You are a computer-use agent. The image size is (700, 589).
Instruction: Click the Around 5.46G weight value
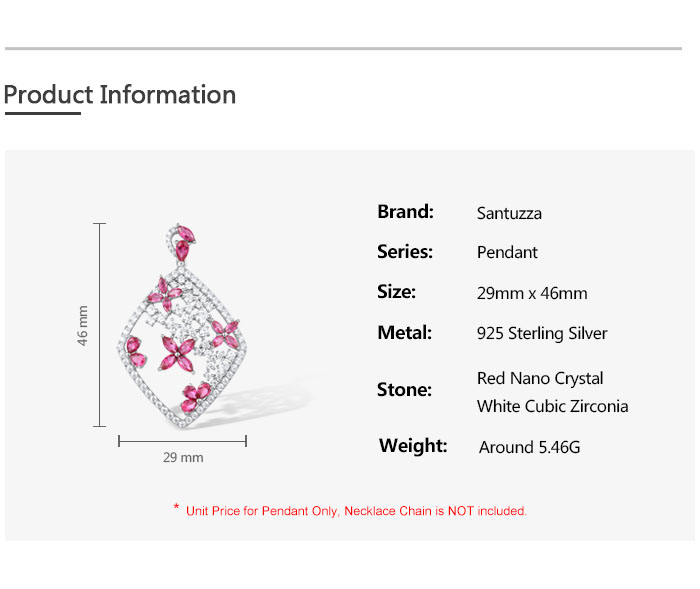(529, 447)
